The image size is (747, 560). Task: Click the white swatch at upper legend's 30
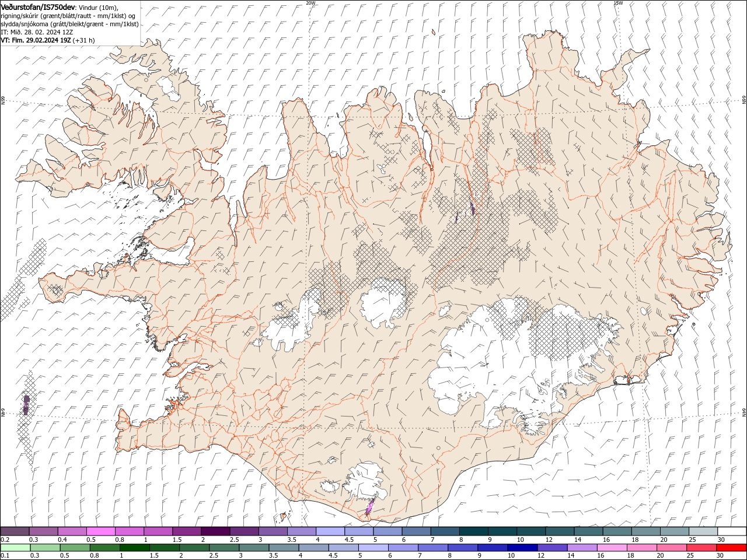(732, 531)
